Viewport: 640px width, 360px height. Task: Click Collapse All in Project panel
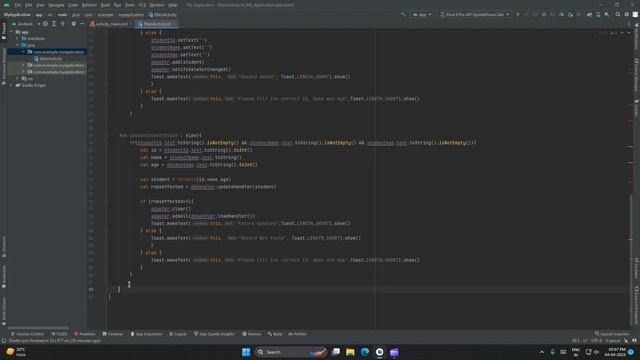(63, 24)
